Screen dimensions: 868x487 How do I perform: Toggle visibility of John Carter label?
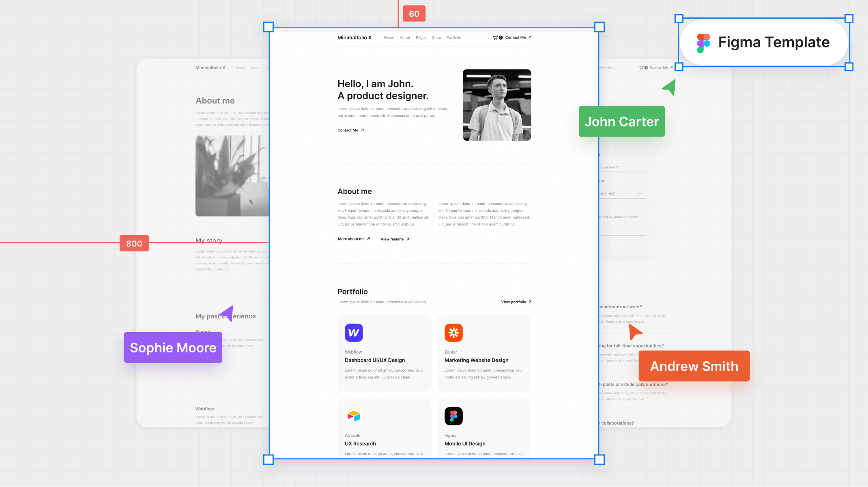coord(621,122)
